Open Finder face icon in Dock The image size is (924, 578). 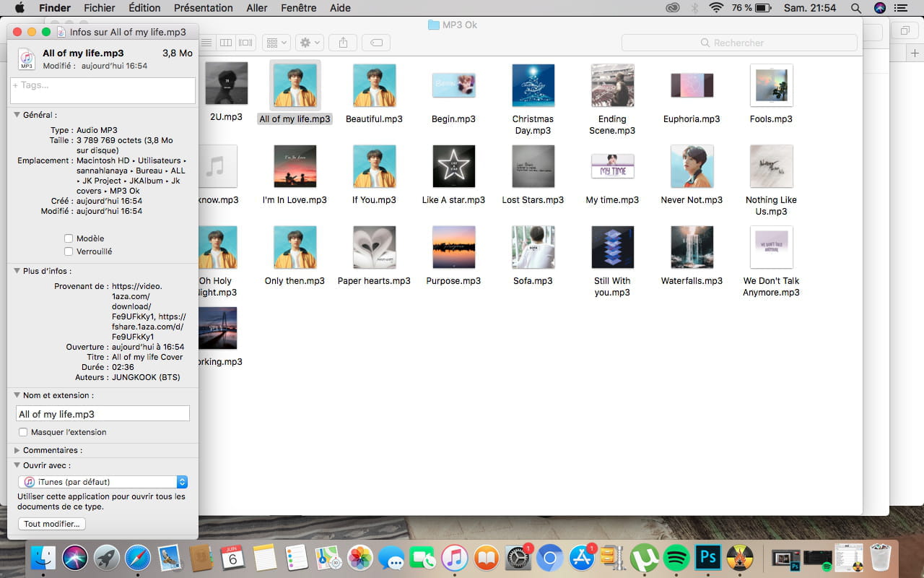pyautogui.click(x=43, y=557)
